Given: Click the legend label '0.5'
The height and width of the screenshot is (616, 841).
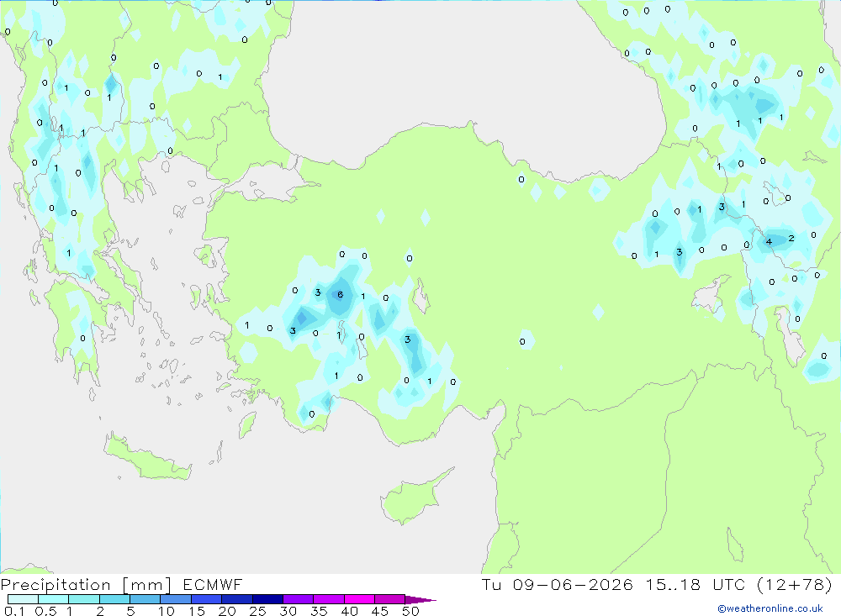Looking at the screenshot, I should coord(45,611).
